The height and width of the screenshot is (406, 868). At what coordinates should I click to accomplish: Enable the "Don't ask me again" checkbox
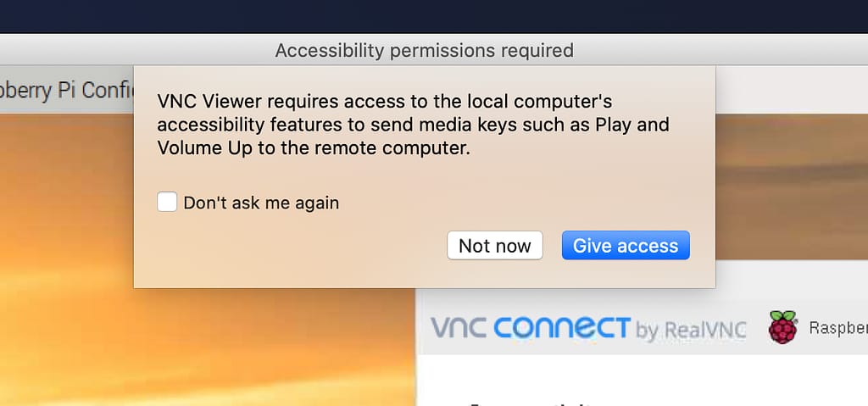tap(167, 203)
